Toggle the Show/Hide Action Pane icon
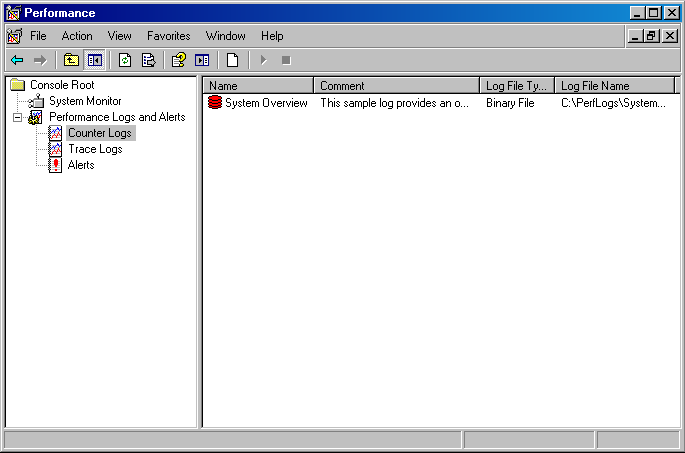685x453 pixels. [202, 60]
